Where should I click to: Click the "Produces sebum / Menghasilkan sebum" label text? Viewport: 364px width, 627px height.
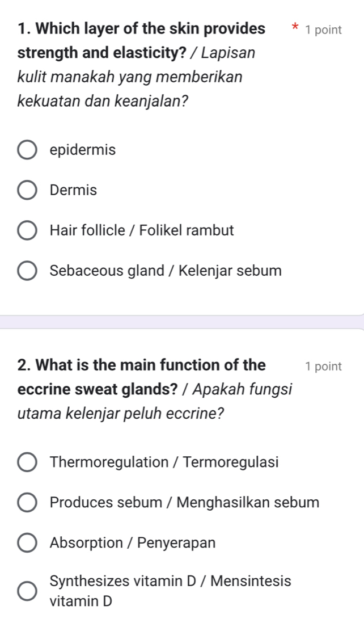click(x=184, y=502)
